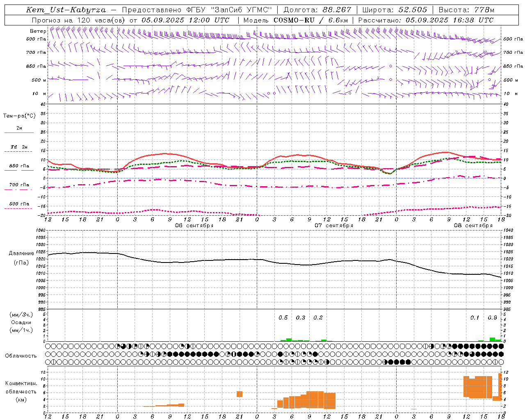525x420 pixels.
Task: Click the dotted 500 гПа entry in temperature legend
Action: pos(19,205)
